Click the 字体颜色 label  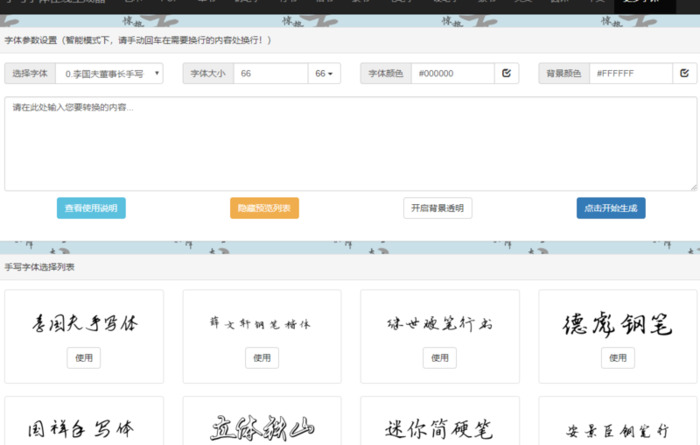(x=386, y=74)
